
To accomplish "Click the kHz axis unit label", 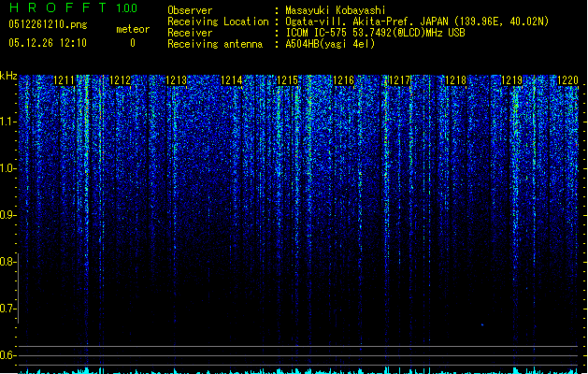I will point(8,76).
